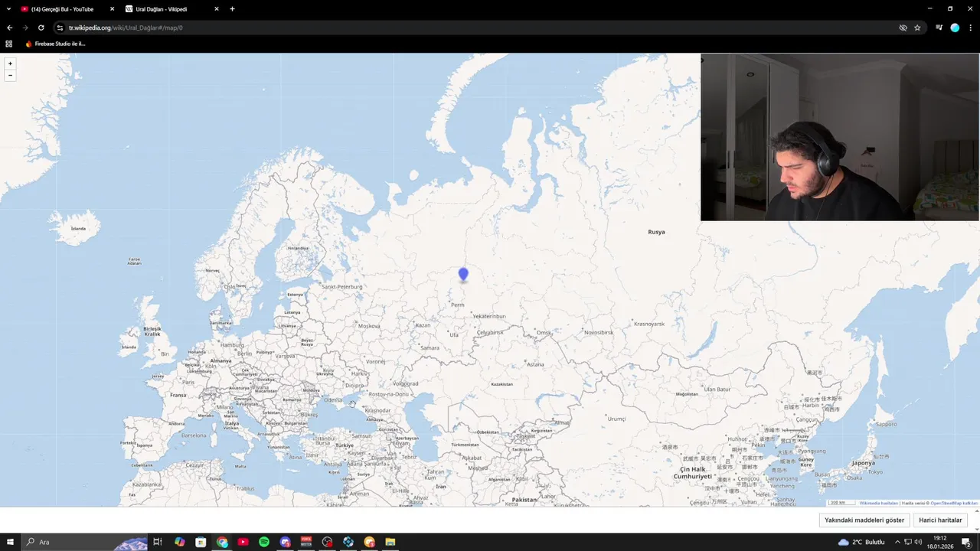This screenshot has height=551, width=980.
Task: Open Wikimedia haritaları link
Action: pyautogui.click(x=878, y=503)
